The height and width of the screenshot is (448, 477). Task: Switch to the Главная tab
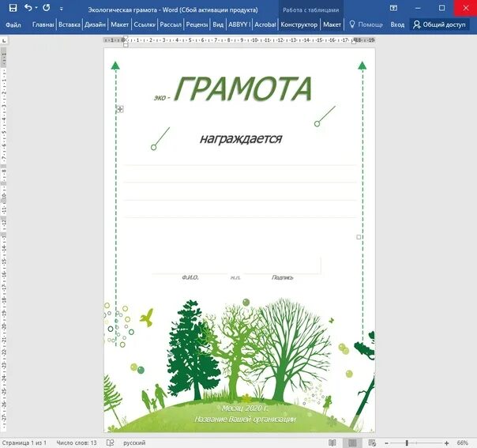[43, 24]
